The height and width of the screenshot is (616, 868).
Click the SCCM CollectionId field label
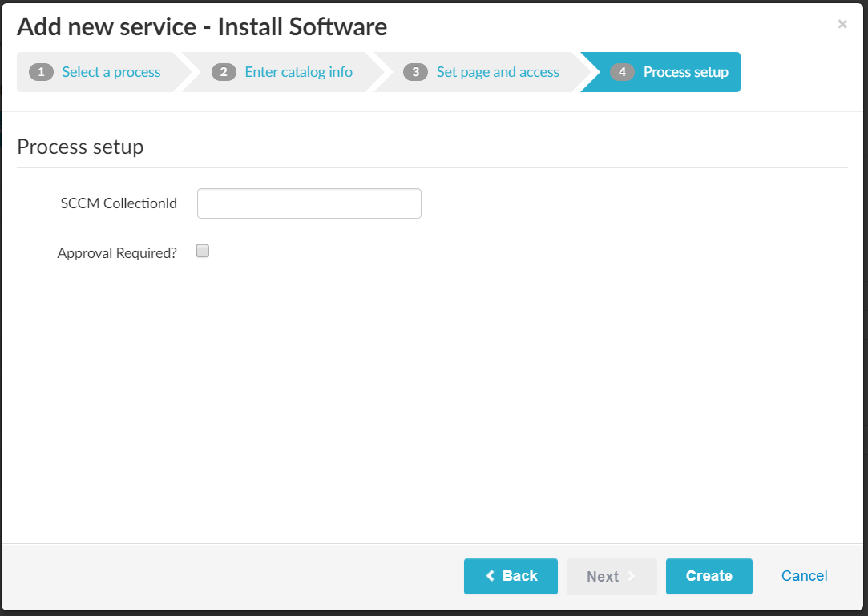point(118,203)
